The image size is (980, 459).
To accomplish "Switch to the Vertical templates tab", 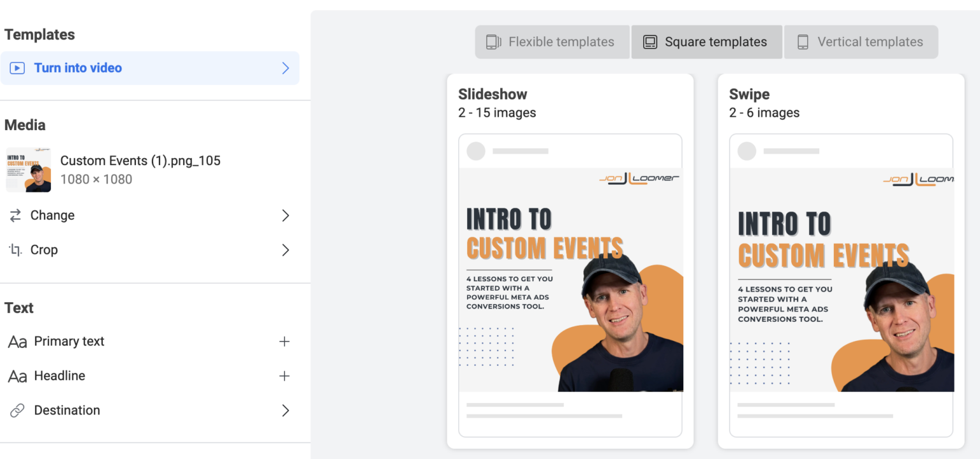I will pos(861,41).
